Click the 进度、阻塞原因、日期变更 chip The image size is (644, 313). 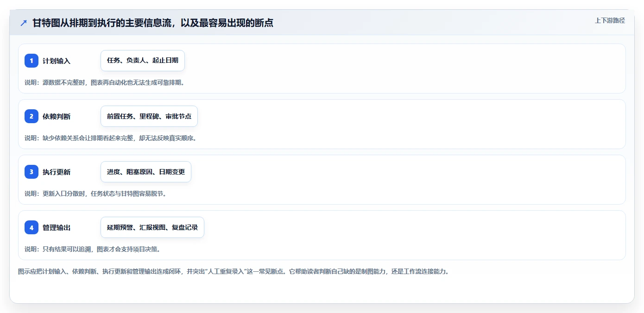tap(146, 172)
